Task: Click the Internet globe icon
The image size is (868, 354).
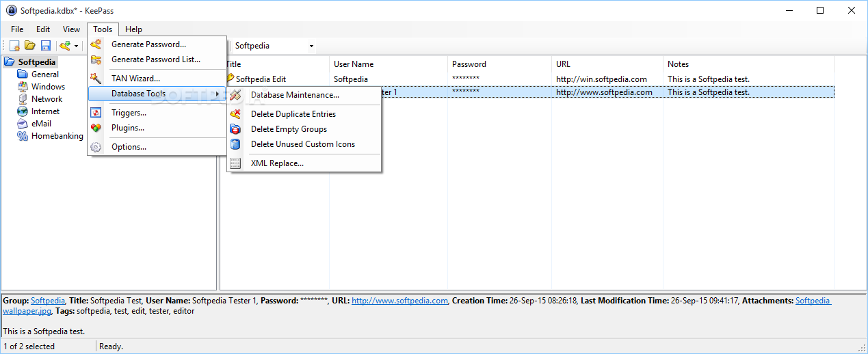Action: coord(23,111)
